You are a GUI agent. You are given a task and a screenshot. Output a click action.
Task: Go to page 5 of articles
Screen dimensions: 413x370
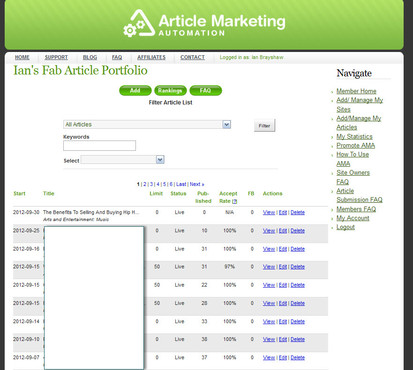pos(164,184)
